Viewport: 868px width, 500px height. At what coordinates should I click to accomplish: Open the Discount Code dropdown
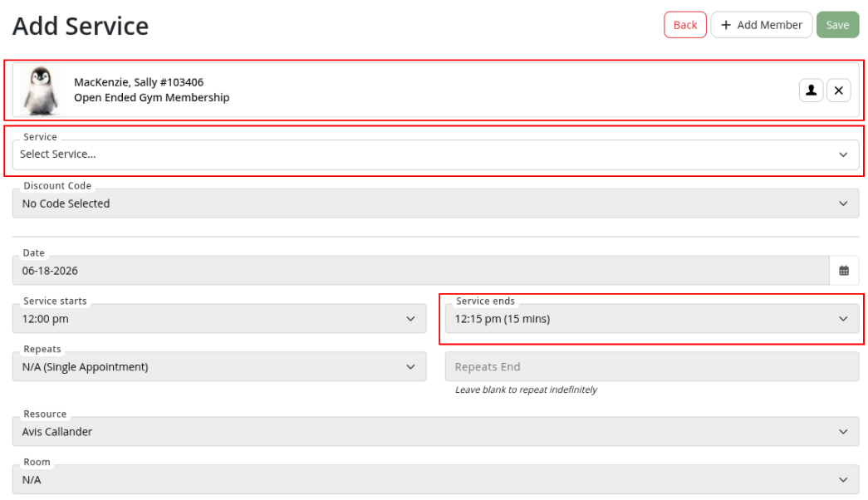click(x=435, y=203)
